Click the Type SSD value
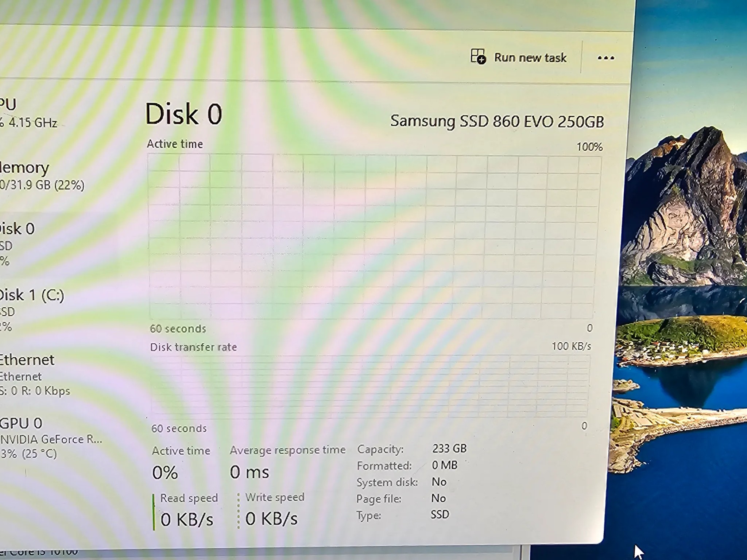The height and width of the screenshot is (560, 747). 440,514
